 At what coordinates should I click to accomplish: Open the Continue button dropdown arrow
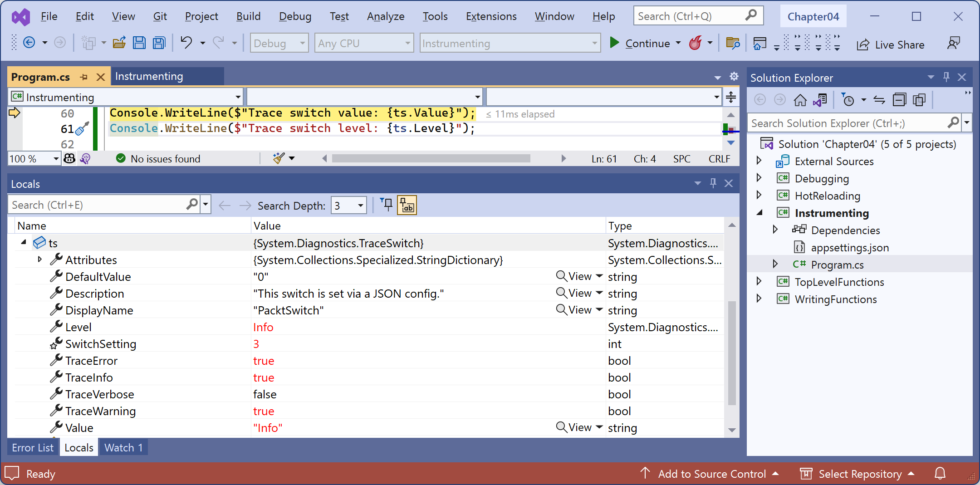[678, 43]
